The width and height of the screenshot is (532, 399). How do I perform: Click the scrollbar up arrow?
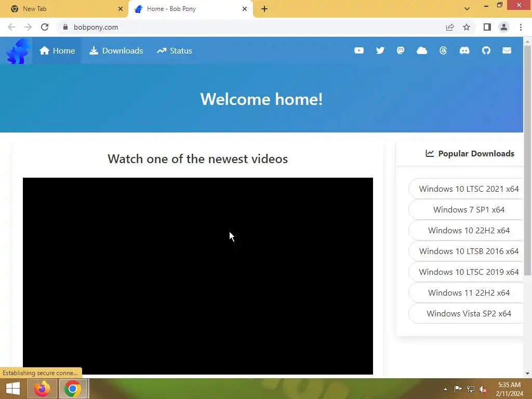528,42
